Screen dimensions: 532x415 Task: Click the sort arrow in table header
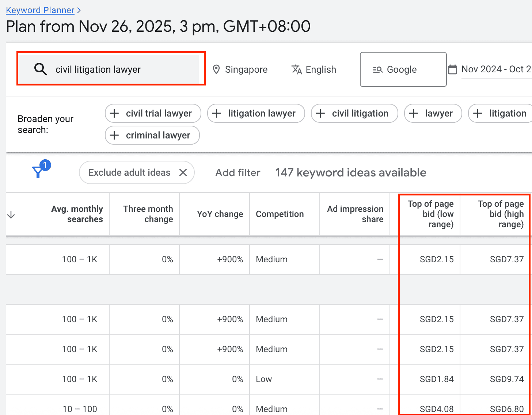coord(11,214)
